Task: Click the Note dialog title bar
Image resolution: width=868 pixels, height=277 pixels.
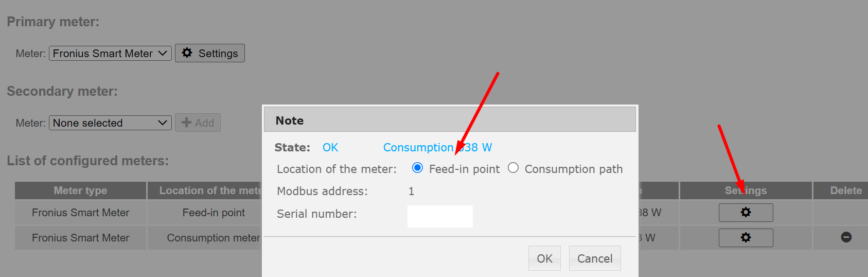Action: [x=450, y=120]
